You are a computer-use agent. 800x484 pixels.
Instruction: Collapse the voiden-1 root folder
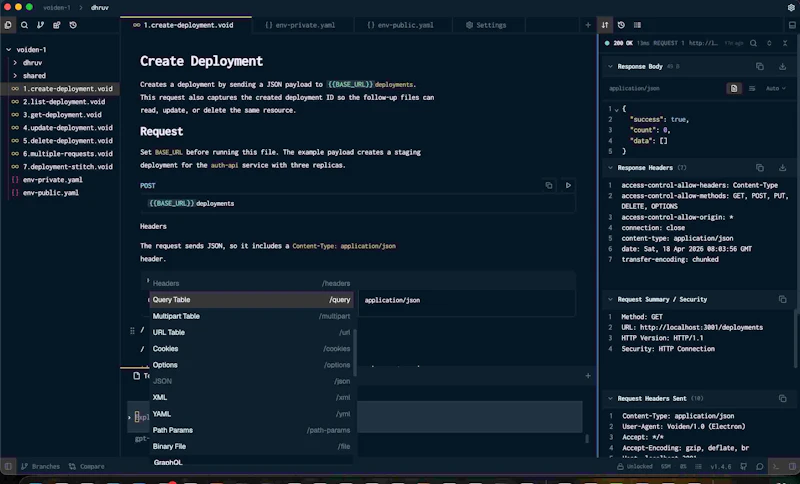[x=9, y=49]
